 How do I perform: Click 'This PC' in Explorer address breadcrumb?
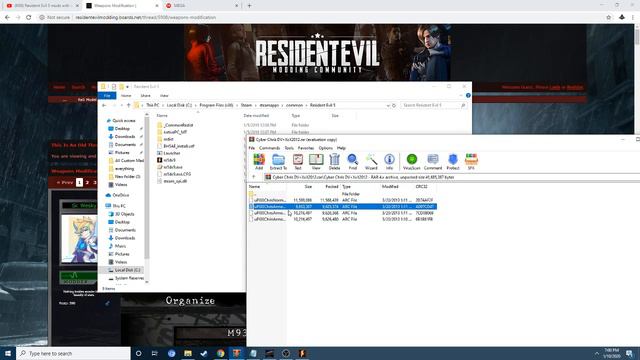point(153,105)
